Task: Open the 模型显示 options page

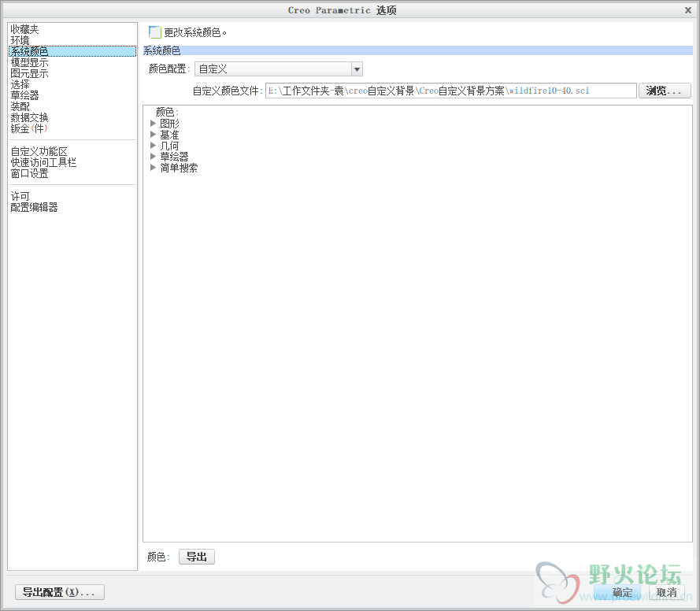Action: coord(29,62)
